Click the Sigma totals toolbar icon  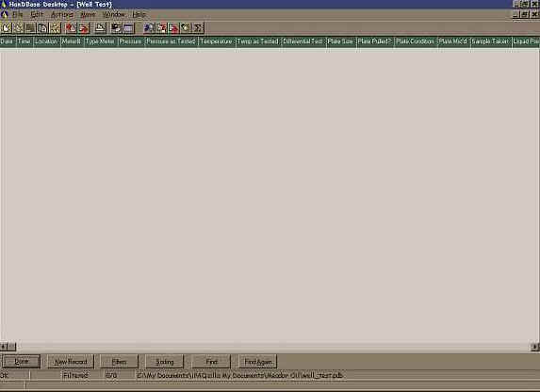(198, 28)
